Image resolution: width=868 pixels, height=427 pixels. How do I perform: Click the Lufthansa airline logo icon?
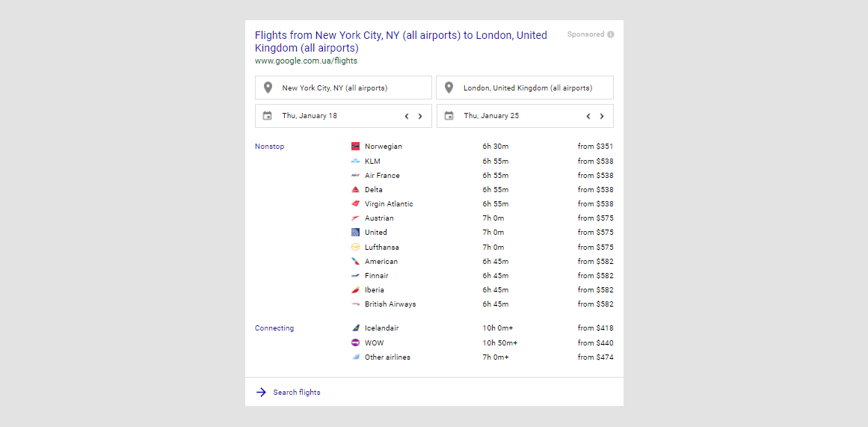pos(355,248)
